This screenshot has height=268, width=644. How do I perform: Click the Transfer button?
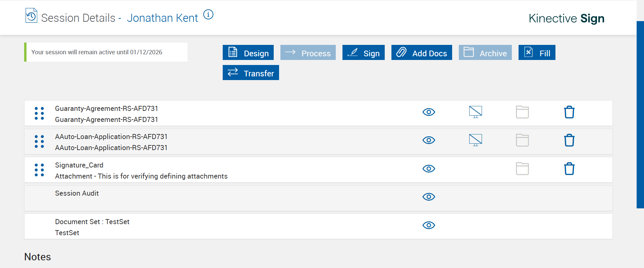pyautogui.click(x=251, y=73)
